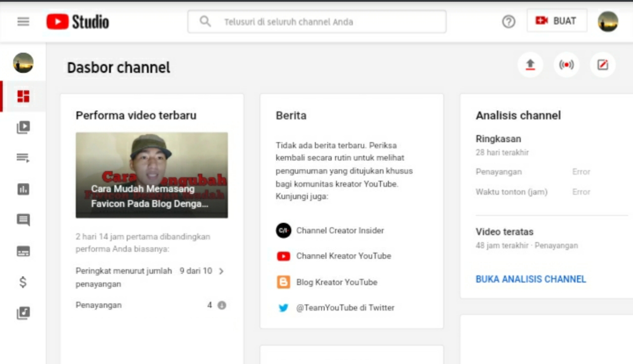Open Blog Kreator YouTube link
The image size is (633, 364).
click(x=337, y=282)
